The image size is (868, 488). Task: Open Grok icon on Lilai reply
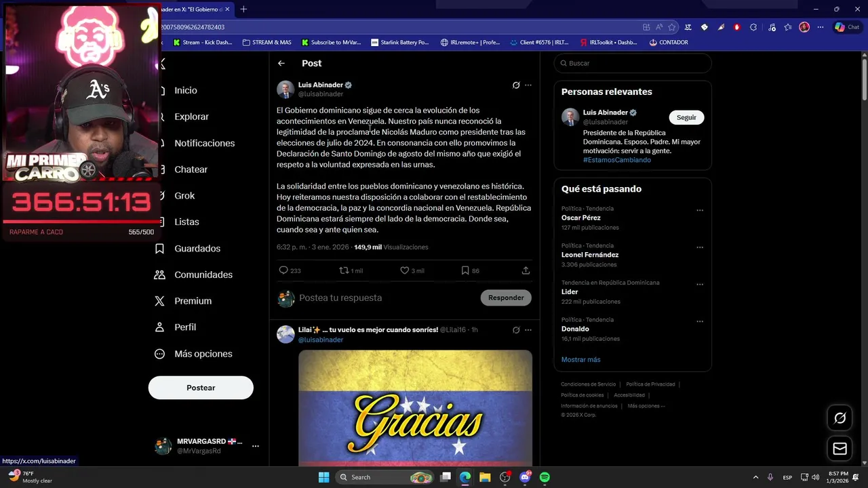pos(516,330)
